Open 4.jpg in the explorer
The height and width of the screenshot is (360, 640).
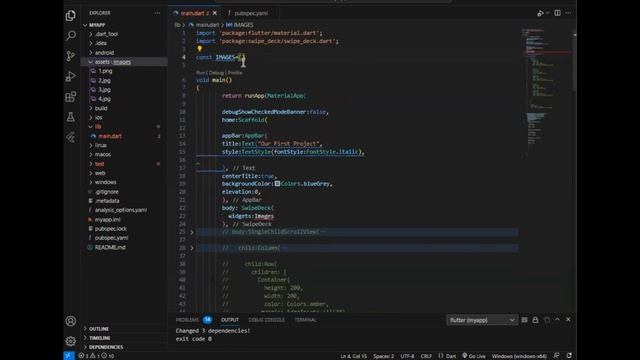pyautogui.click(x=104, y=99)
